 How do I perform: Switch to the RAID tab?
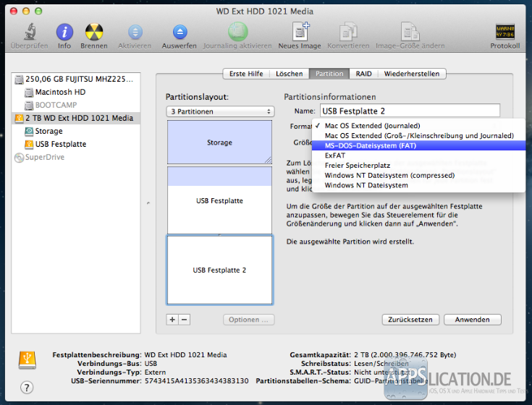(363, 74)
